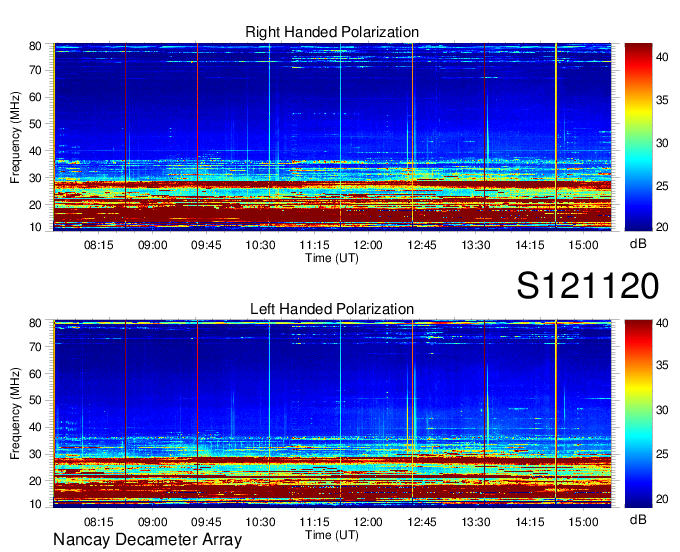Select the large "S121120" label
The image size is (680, 552).
(588, 285)
